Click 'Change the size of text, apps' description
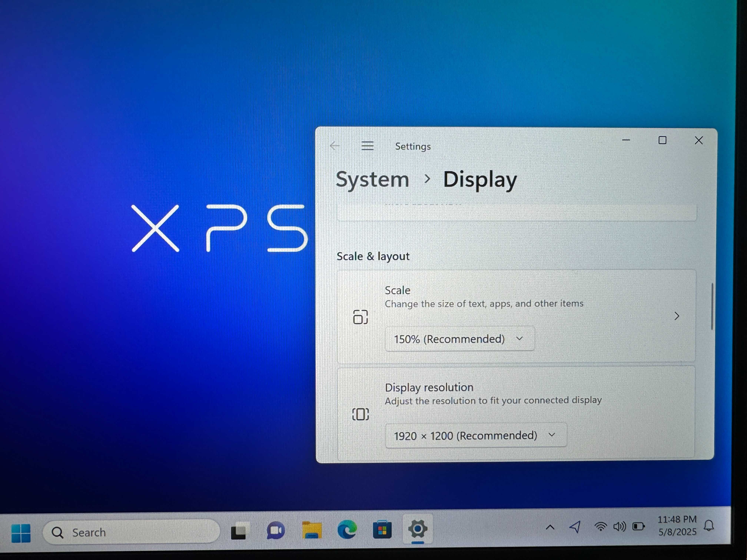Screen dimensions: 747x560 [484, 304]
